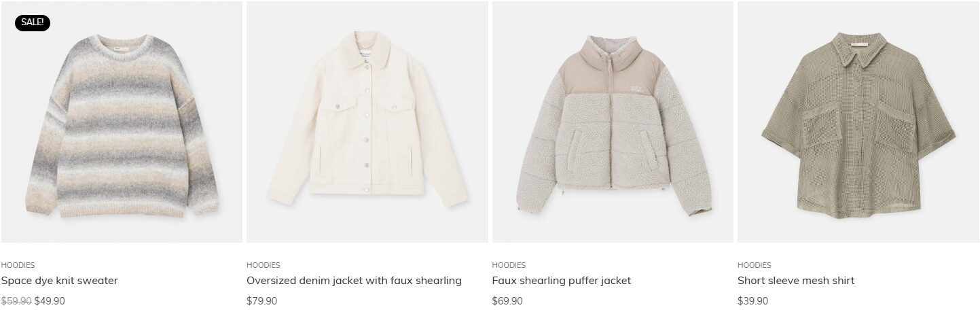Click the SALE! badge on sweater
Image resolution: width=980 pixels, height=314 pixels.
[33, 22]
